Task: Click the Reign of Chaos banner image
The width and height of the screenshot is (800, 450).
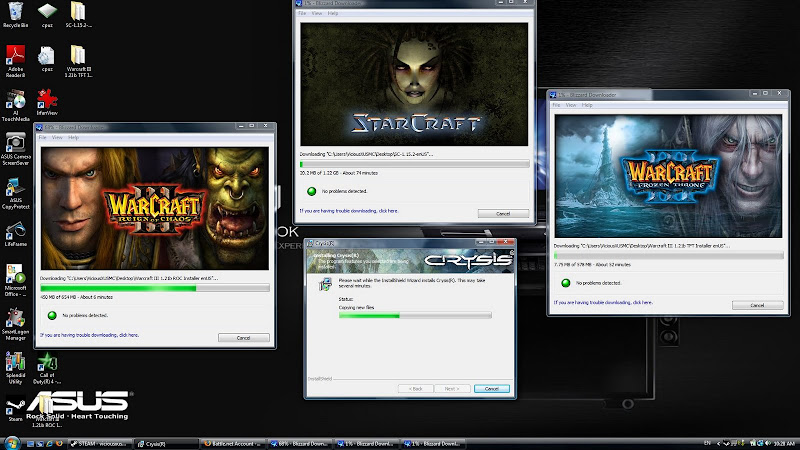Action: 155,208
